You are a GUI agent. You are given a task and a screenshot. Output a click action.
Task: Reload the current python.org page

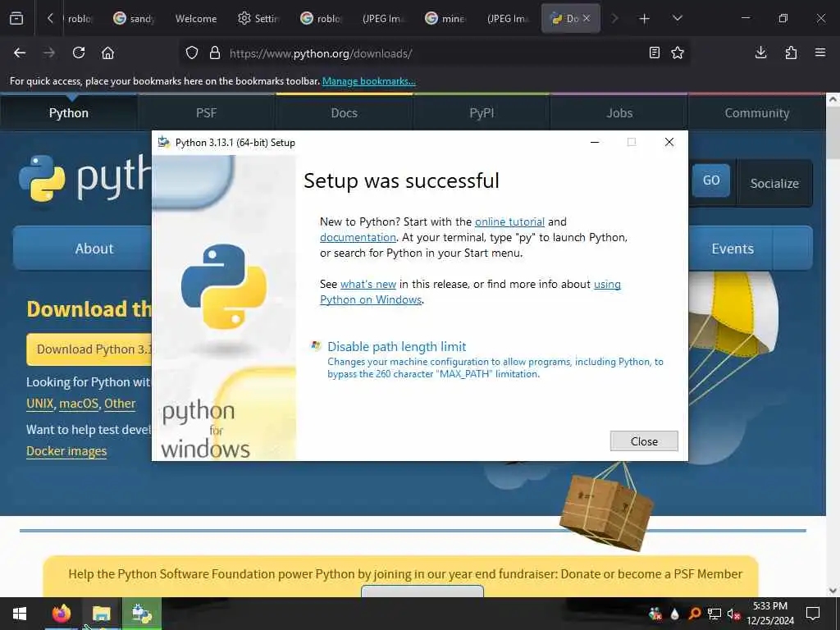point(79,53)
